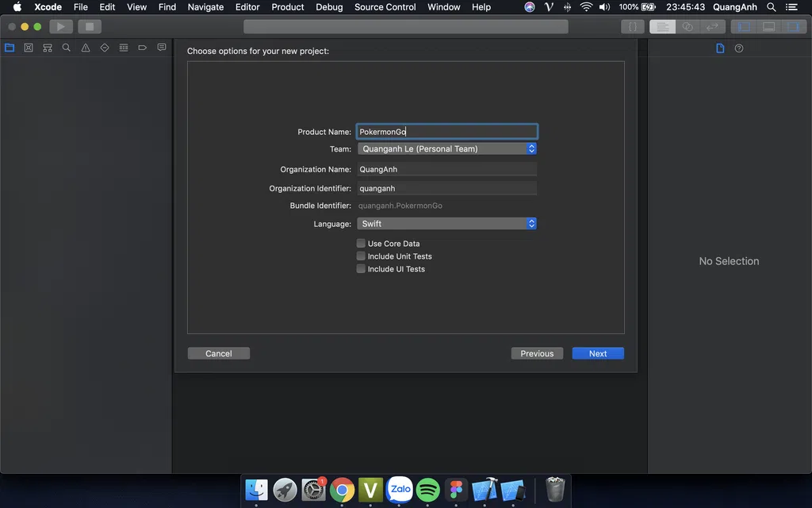Viewport: 812px width, 508px height.
Task: Open the Help menu
Action: (481, 7)
